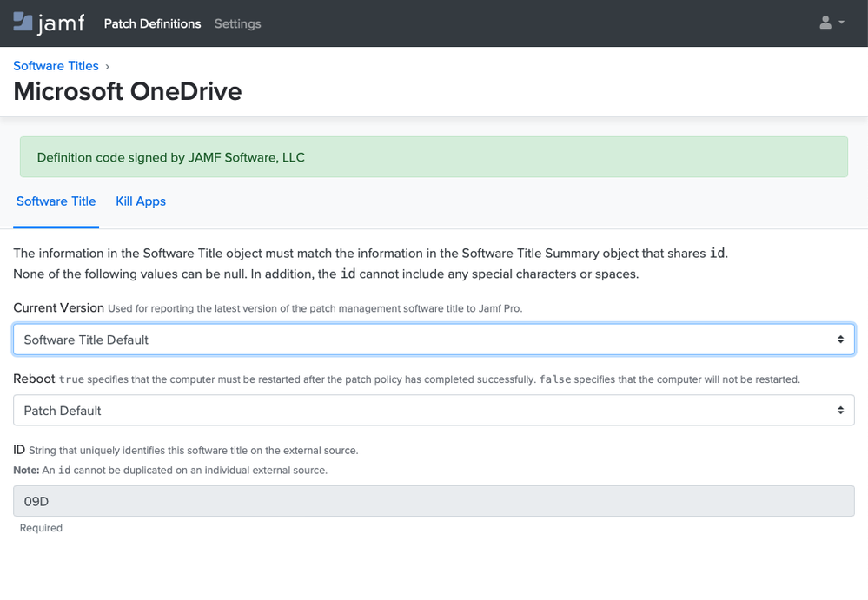Open Patch Definitions in top navigation
868x600 pixels.
click(152, 23)
